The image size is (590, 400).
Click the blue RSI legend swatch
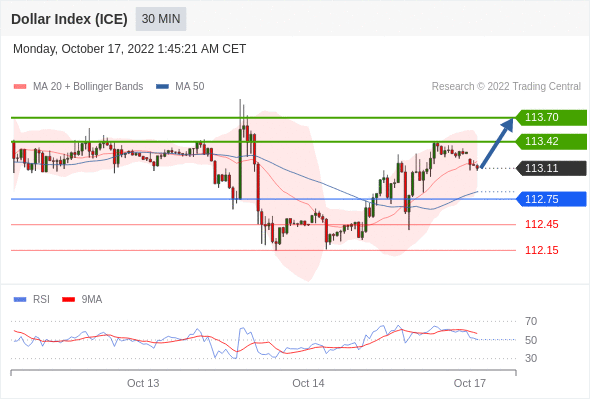(20, 300)
